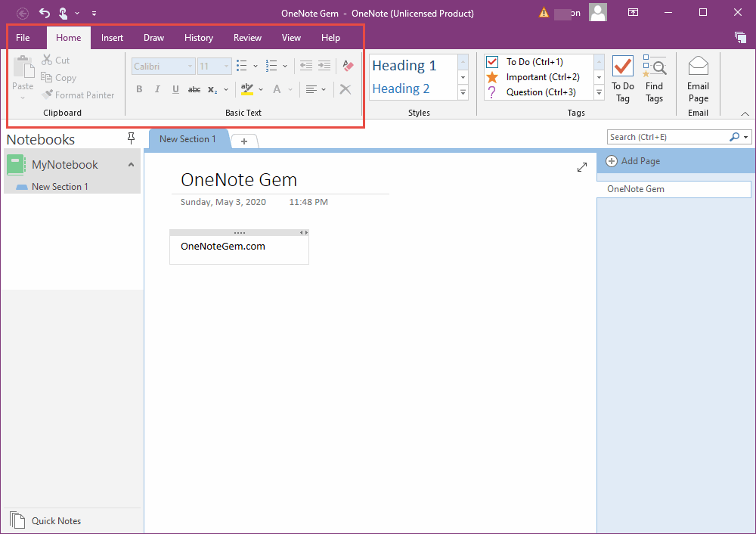Toggle Strikethrough formatting
The height and width of the screenshot is (534, 756).
coord(194,89)
